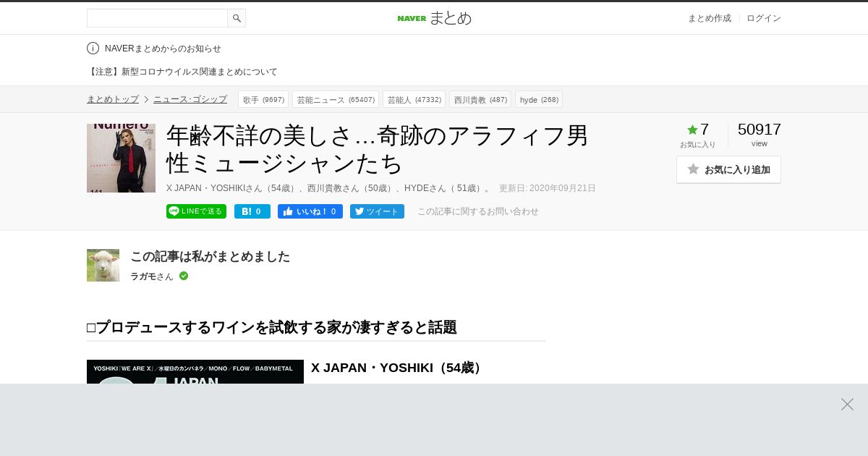Open the sheep avatar of author

point(103,265)
